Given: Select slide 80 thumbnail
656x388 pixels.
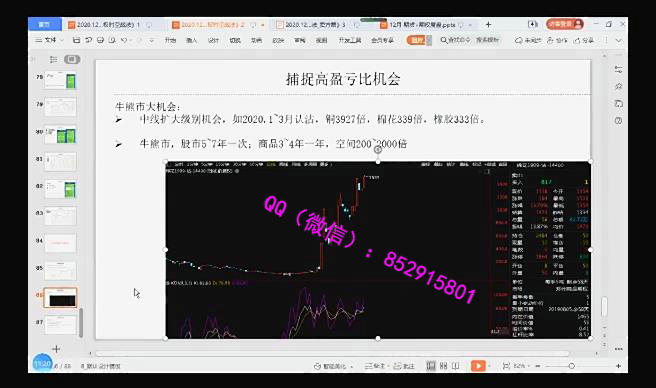Looking at the screenshot, I should [61, 135].
